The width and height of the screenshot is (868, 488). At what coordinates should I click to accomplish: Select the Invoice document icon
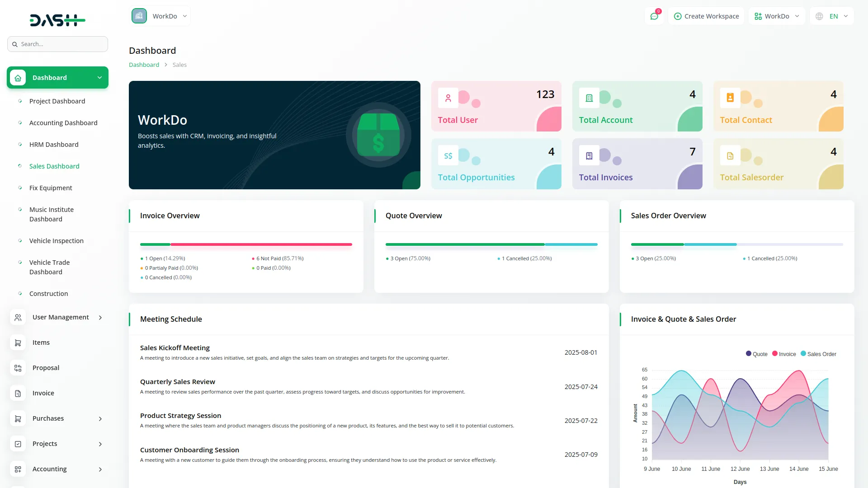18,393
